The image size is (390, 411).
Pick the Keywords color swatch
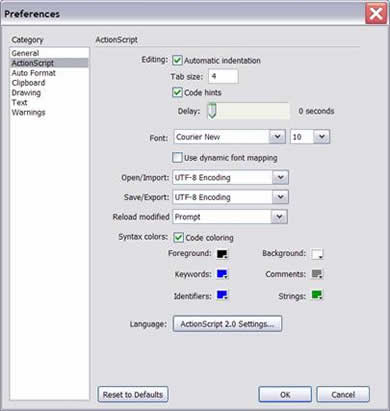click(x=222, y=274)
